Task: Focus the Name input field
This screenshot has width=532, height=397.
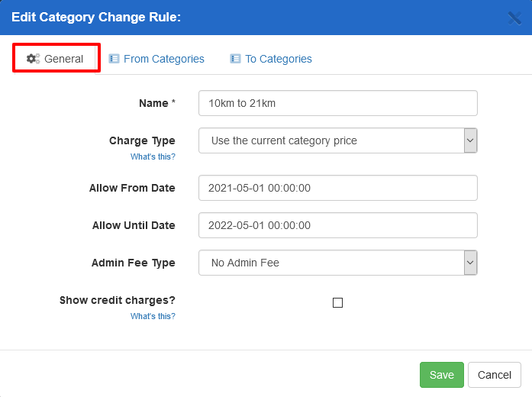Action: point(337,103)
